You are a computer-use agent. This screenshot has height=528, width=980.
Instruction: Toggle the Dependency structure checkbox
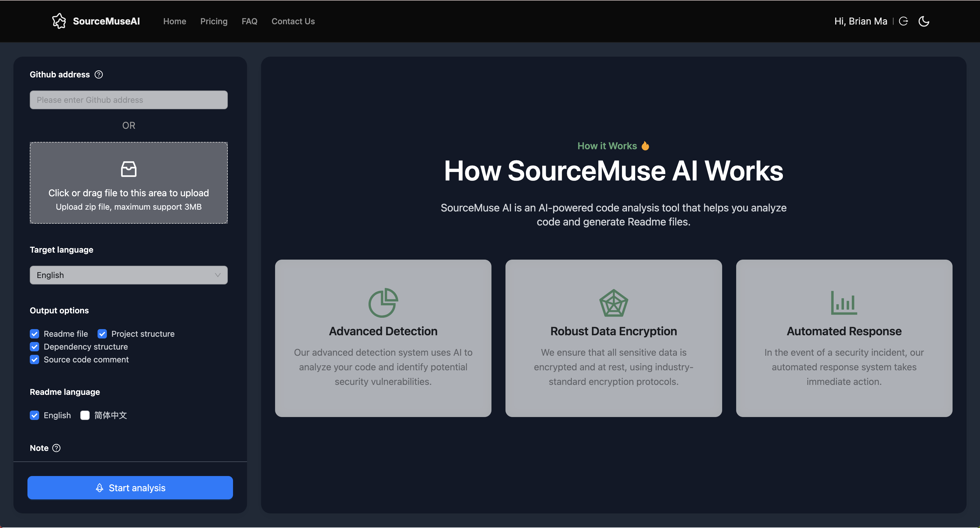[x=34, y=346]
